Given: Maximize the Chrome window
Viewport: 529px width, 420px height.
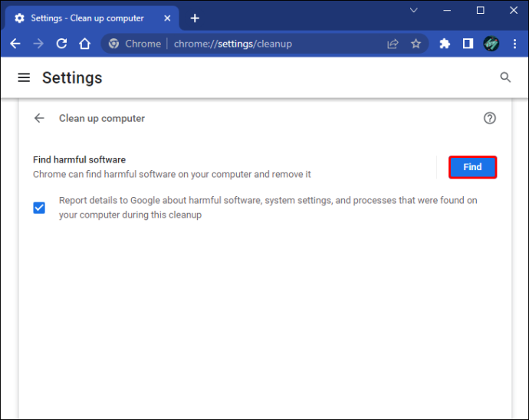Looking at the screenshot, I should 481,11.
